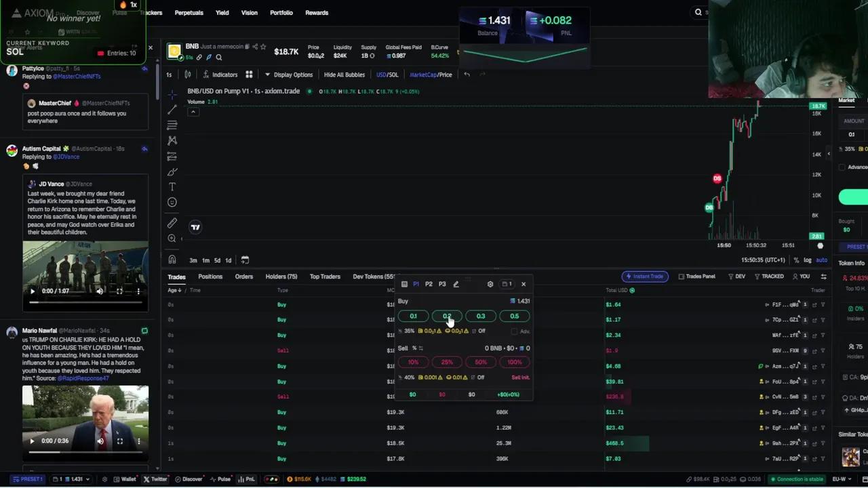Open the Holders (75) tab
This screenshot has height=488, width=868.
[281, 277]
